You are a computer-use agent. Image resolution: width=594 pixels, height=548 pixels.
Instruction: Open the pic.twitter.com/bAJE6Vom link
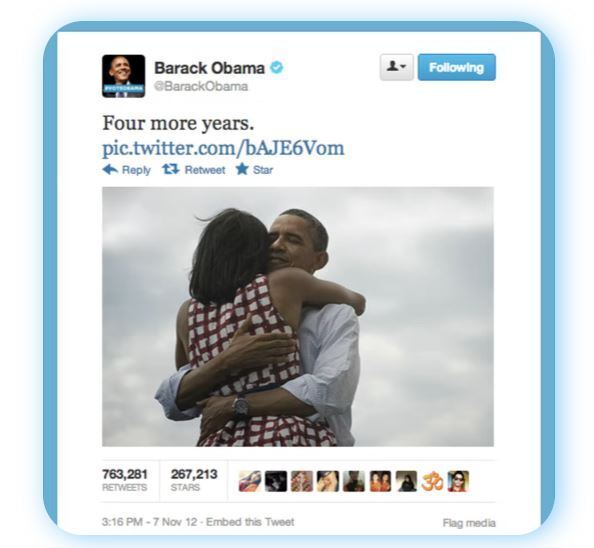223,148
